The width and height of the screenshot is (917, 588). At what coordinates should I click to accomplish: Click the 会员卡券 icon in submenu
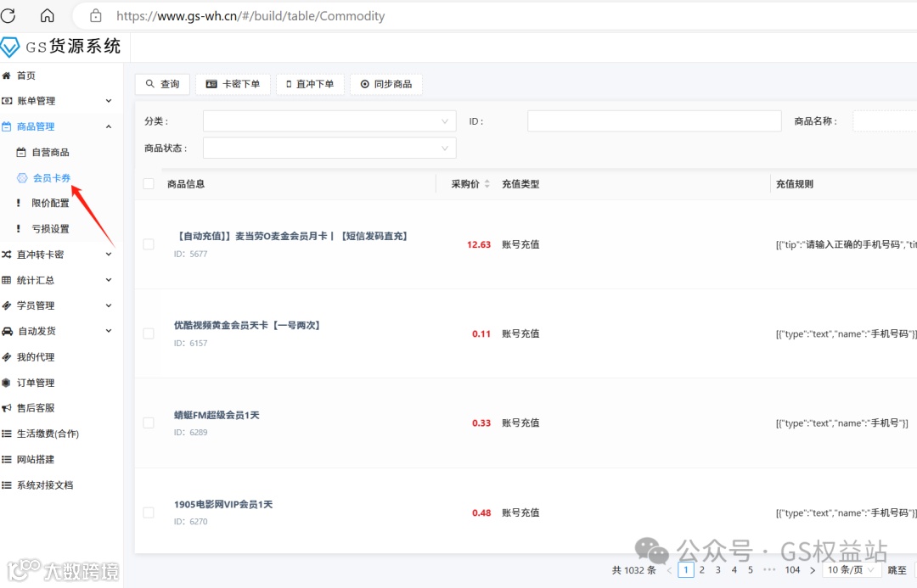coord(21,177)
